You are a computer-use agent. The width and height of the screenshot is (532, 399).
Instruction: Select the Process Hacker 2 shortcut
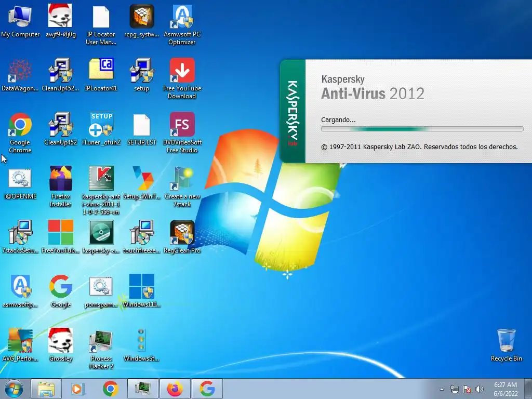click(101, 349)
